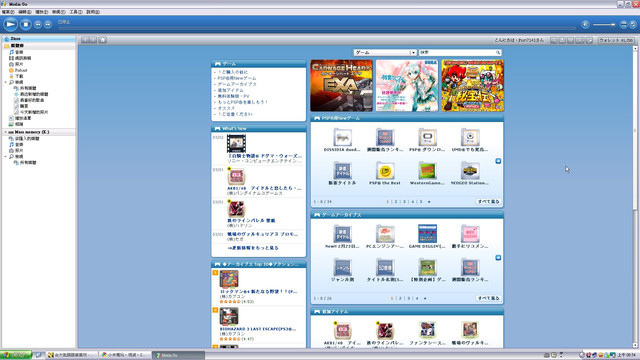The image size is (640, 360).
Task: Click next arrow beside PSP New games grid
Action: (x=498, y=161)
